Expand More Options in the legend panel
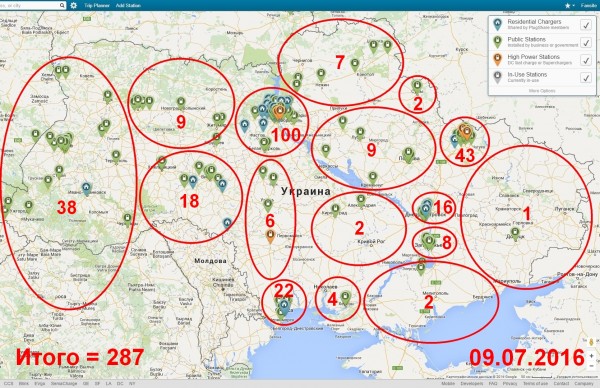The height and width of the screenshot is (388, 600). 542,91
